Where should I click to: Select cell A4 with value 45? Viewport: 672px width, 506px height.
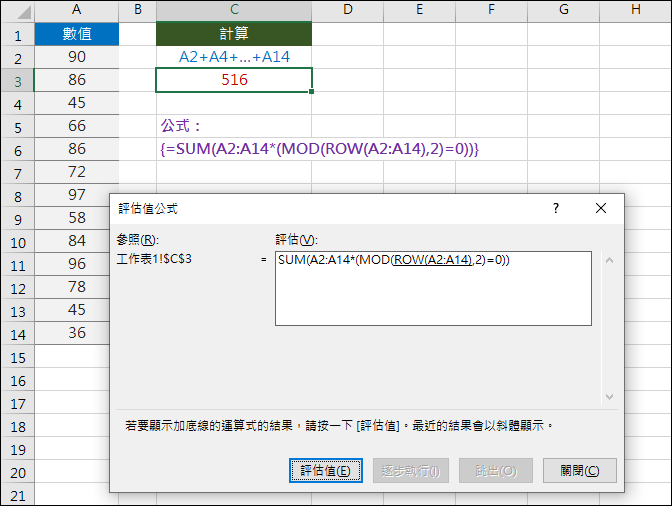pyautogui.click(x=77, y=103)
